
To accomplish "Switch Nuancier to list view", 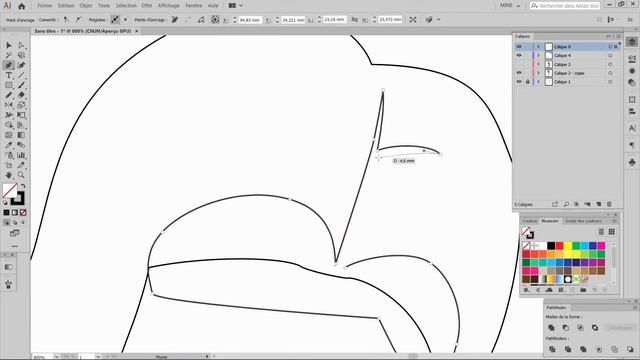I will tap(601, 232).
